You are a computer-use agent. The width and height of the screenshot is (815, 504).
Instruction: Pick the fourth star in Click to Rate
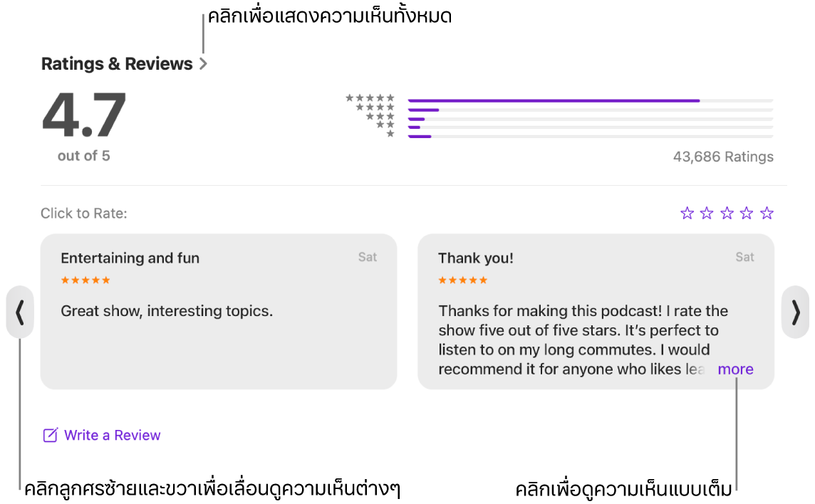coord(747,213)
